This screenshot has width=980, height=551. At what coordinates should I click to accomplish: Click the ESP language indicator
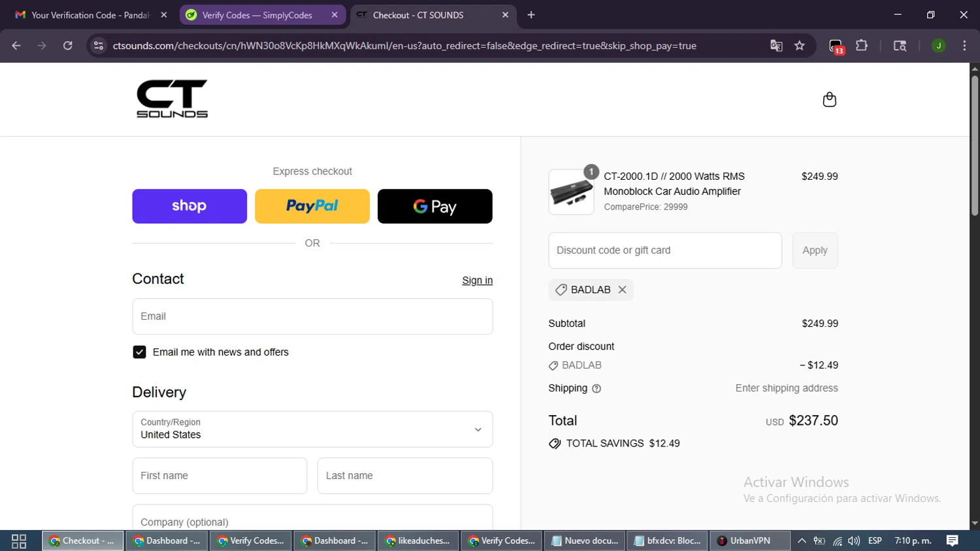[875, 541]
